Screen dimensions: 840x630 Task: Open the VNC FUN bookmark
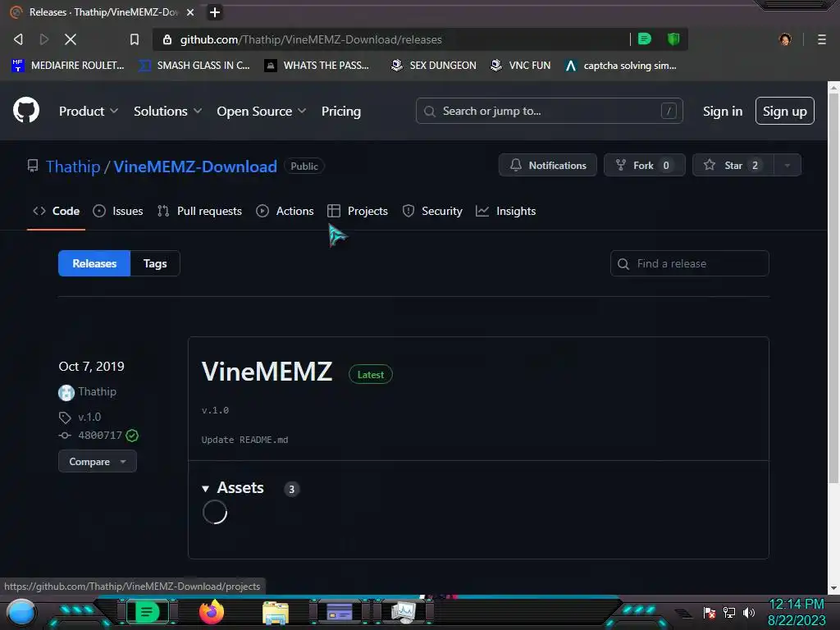[x=520, y=66]
